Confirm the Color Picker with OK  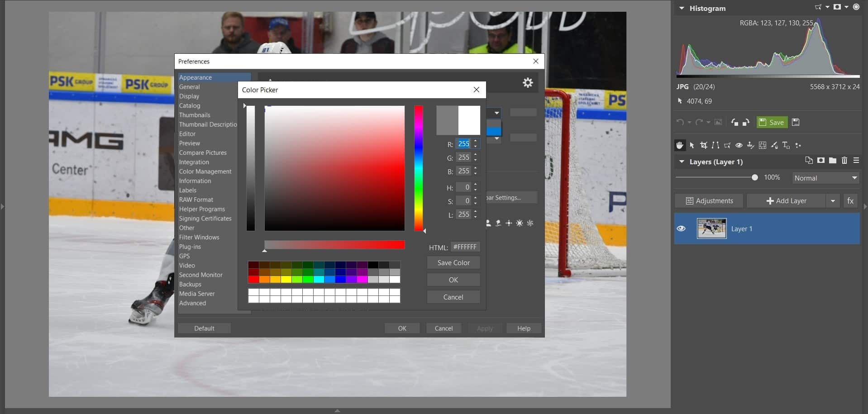click(x=453, y=280)
